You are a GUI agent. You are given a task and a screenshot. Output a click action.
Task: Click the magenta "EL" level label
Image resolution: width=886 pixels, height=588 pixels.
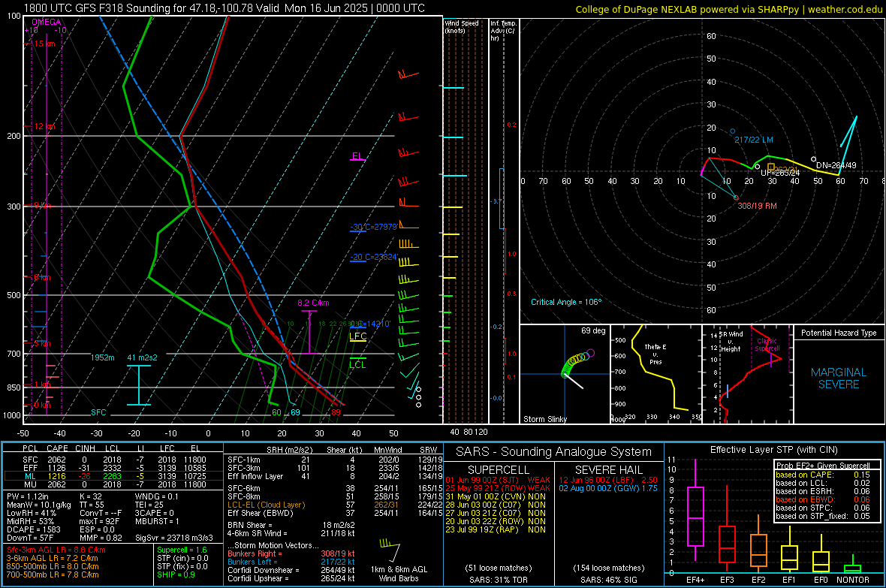(x=357, y=156)
